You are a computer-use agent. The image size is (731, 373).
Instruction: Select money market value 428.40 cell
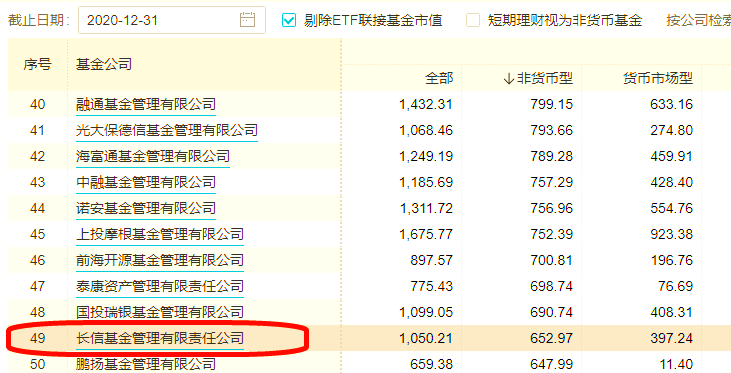click(x=671, y=182)
